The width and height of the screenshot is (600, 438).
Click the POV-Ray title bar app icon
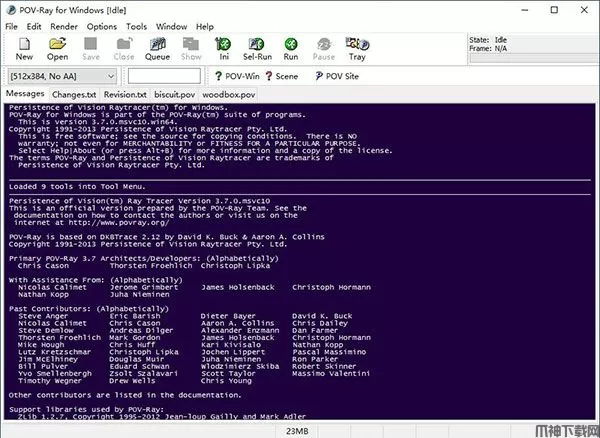pos(11,10)
